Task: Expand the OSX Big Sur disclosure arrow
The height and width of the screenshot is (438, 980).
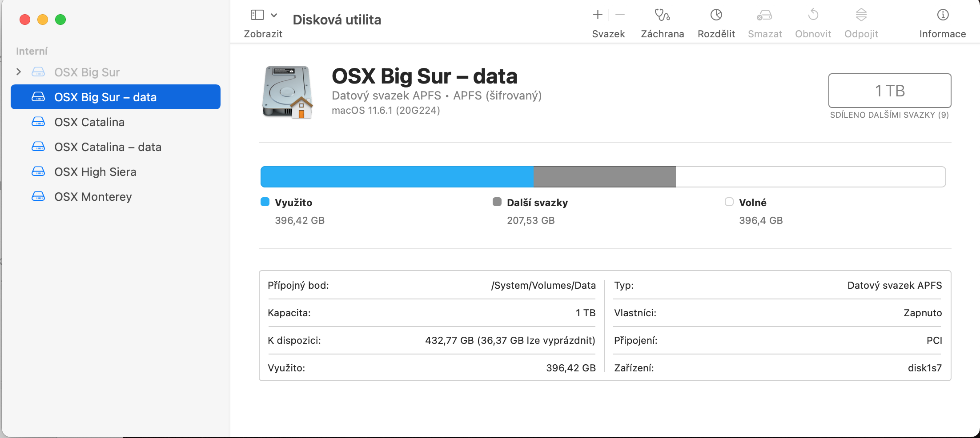Action: click(x=19, y=72)
